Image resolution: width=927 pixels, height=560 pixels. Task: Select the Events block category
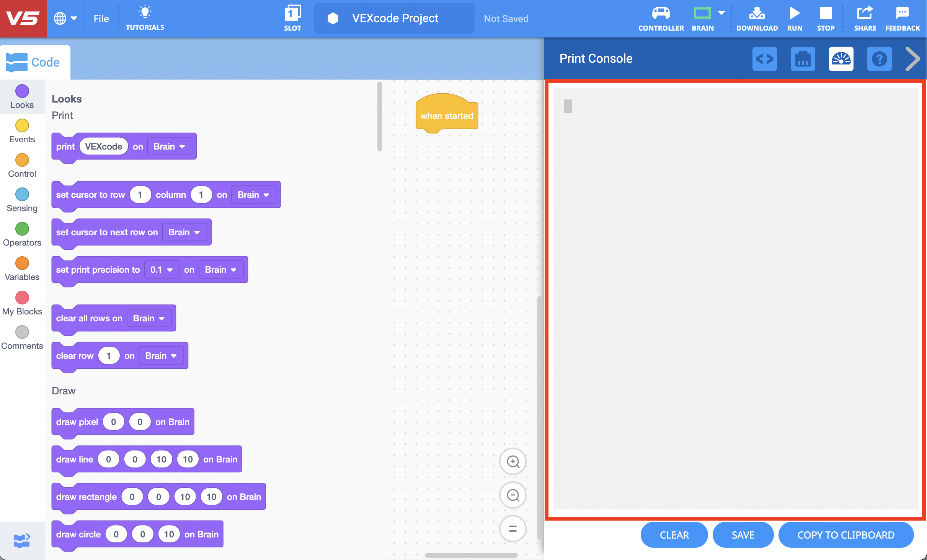pyautogui.click(x=22, y=130)
